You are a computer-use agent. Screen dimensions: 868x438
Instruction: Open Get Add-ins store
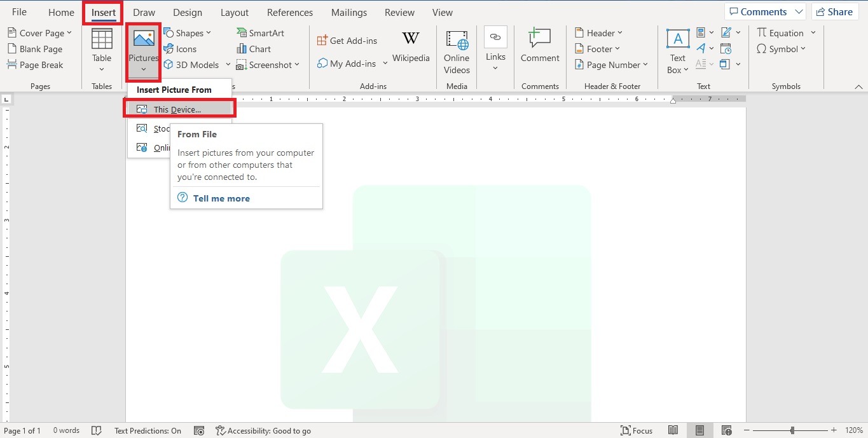point(347,41)
